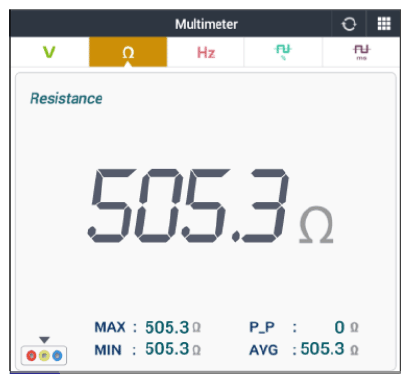
Task: Click the MAX 505.3 Ω value
Action: (x=173, y=327)
